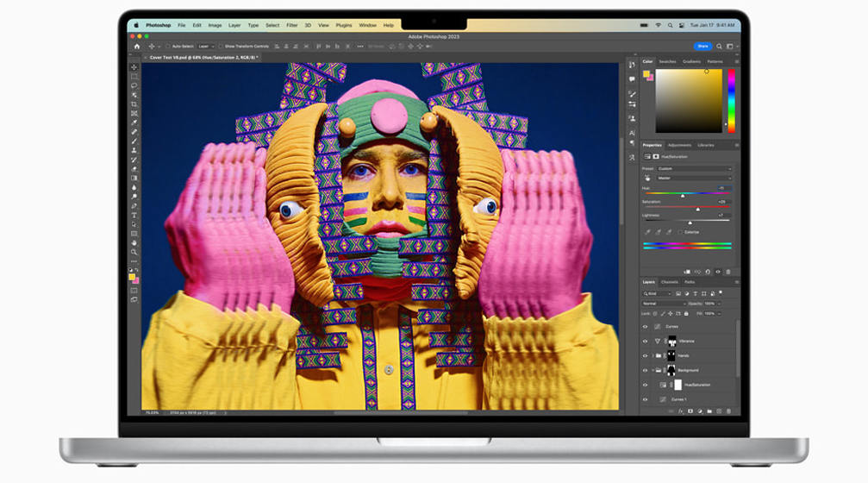Click the Home icon in options bar
This screenshot has height=483, width=868.
point(137,47)
